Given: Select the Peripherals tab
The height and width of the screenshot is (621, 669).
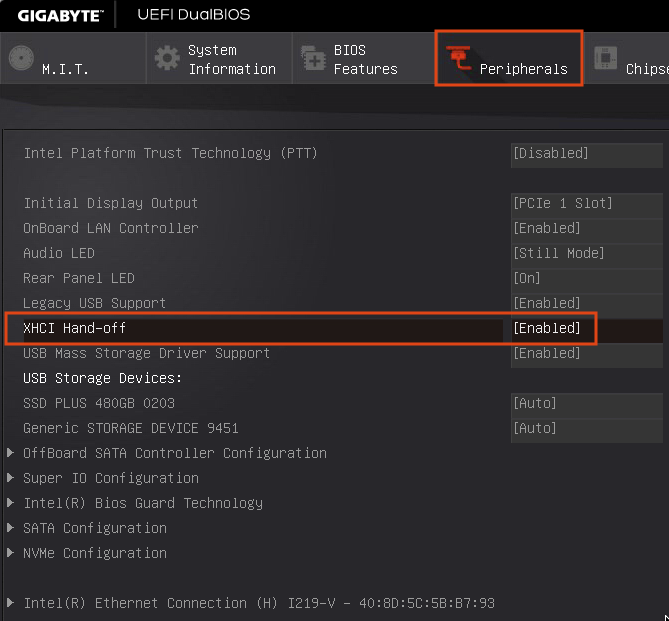Looking at the screenshot, I should [x=509, y=58].
